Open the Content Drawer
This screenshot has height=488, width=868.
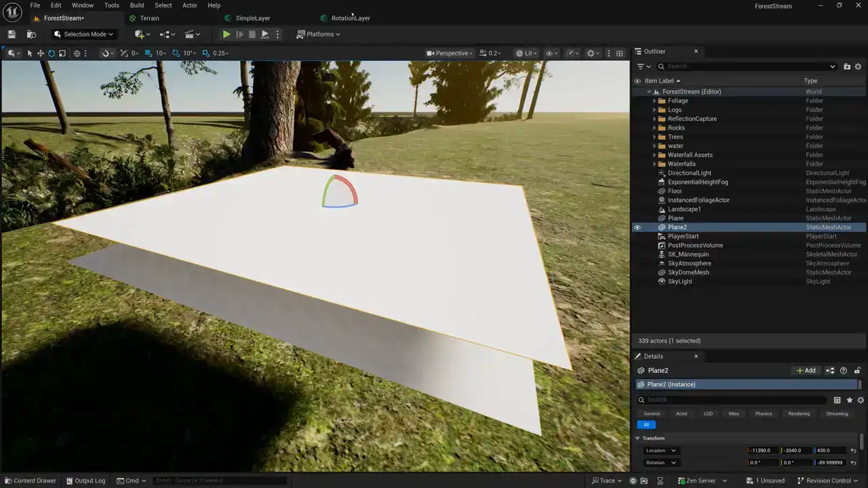pyautogui.click(x=30, y=481)
